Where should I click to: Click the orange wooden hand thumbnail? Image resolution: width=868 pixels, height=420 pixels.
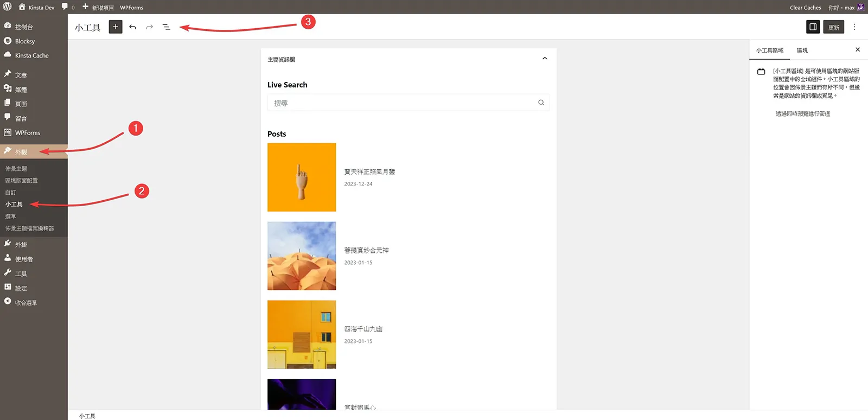(302, 177)
